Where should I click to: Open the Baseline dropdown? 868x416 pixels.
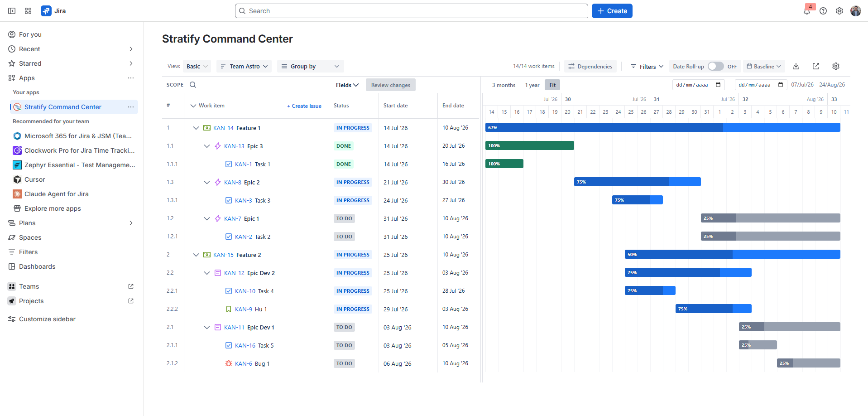click(764, 66)
